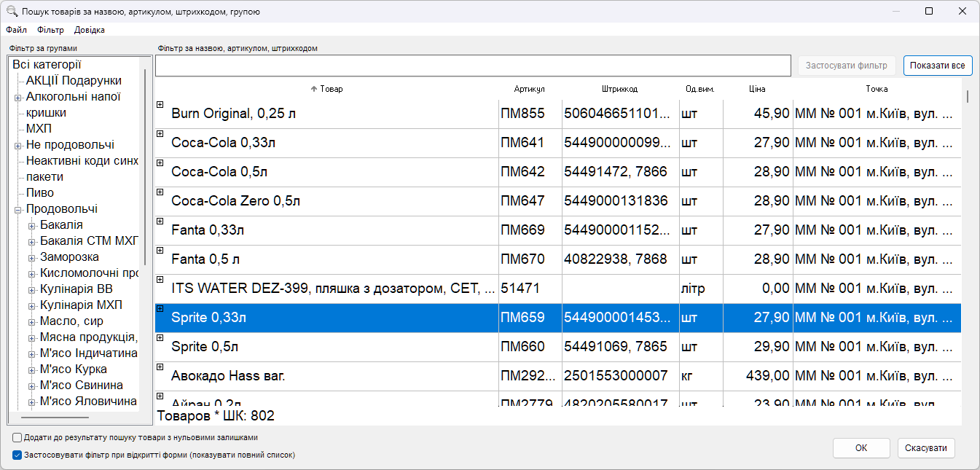Click the plus icon beside Fanta 0,33л
The width and height of the screenshot is (980, 470).
tap(160, 222)
